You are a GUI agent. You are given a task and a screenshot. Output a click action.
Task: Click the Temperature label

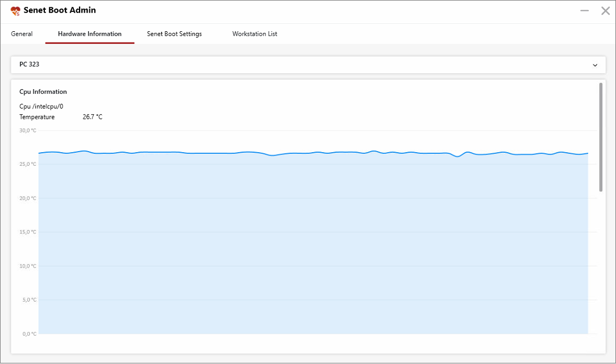(x=37, y=117)
